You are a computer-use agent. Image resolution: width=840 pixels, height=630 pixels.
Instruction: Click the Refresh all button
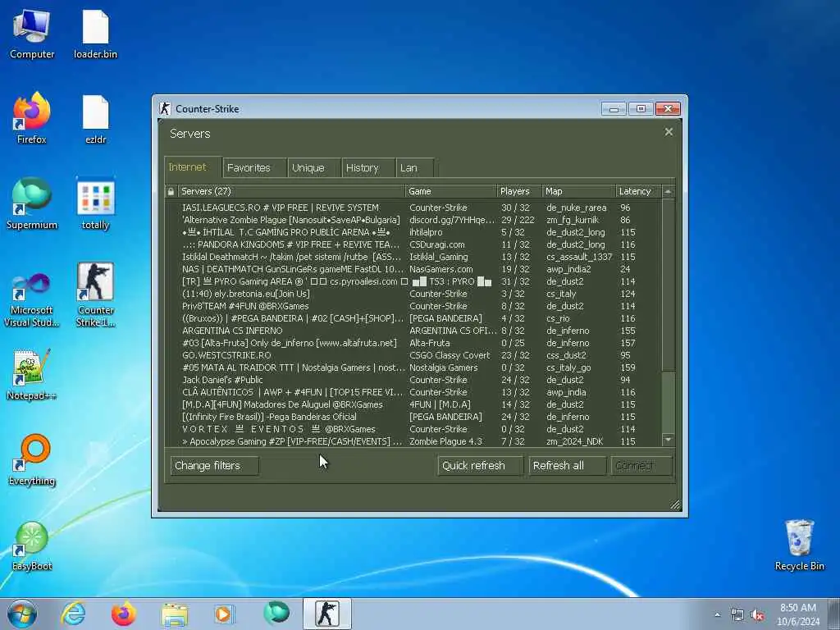(568, 466)
